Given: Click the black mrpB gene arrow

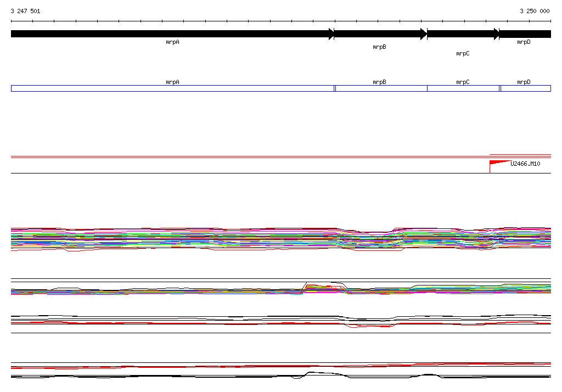Looking at the screenshot, I should pyautogui.click(x=381, y=34).
